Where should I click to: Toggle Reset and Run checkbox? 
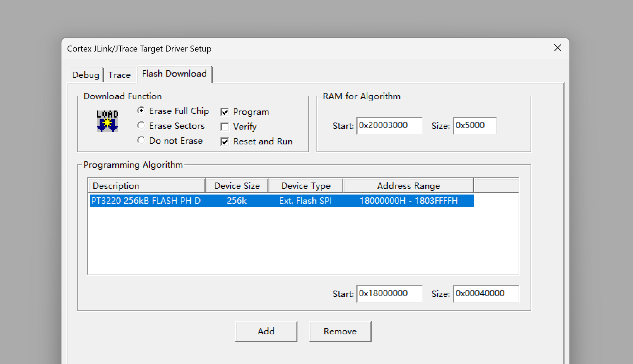[x=225, y=142]
